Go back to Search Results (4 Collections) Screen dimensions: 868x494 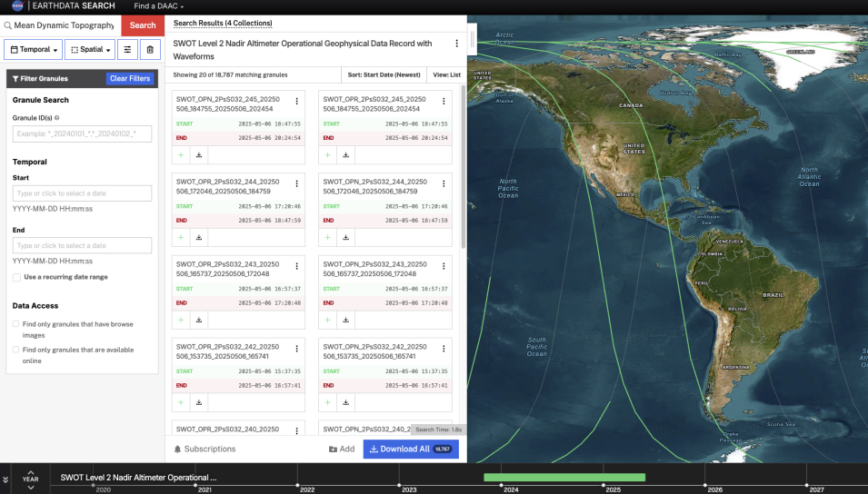coord(223,24)
